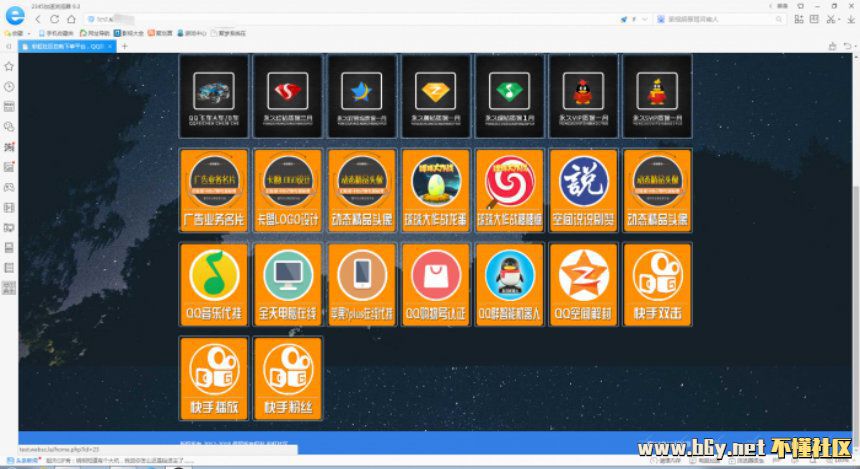
Task: Open the sidebar clock history icon
Action: (9, 87)
